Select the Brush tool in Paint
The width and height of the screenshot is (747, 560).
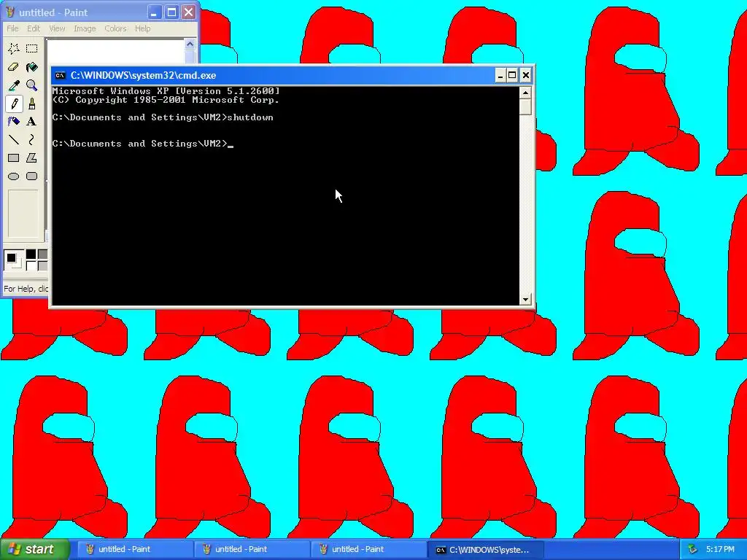click(x=32, y=104)
